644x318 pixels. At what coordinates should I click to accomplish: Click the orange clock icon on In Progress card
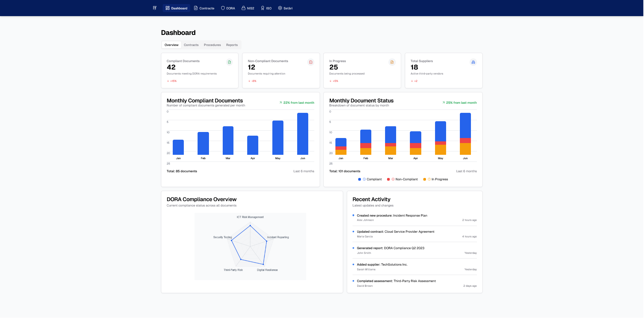tap(392, 62)
